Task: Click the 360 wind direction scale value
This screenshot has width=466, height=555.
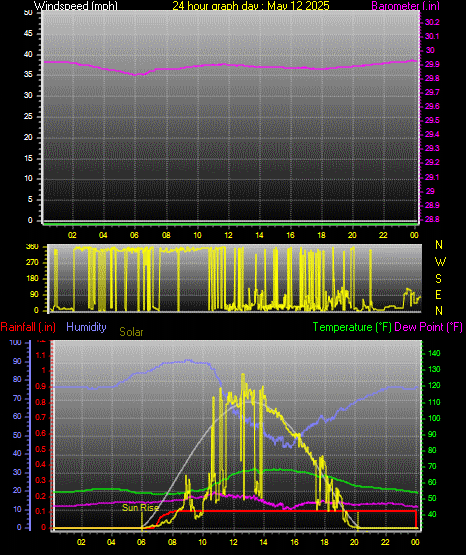Action: click(32, 247)
